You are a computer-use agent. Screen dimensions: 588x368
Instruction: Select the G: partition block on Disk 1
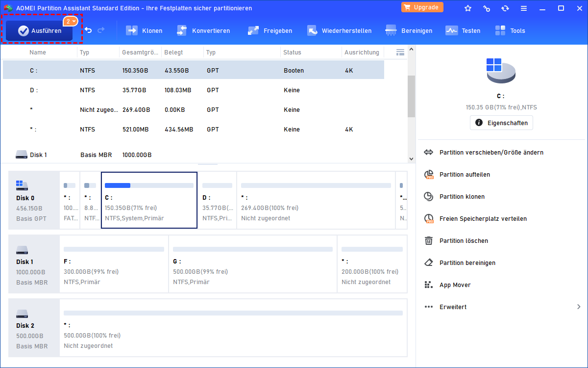click(x=253, y=264)
